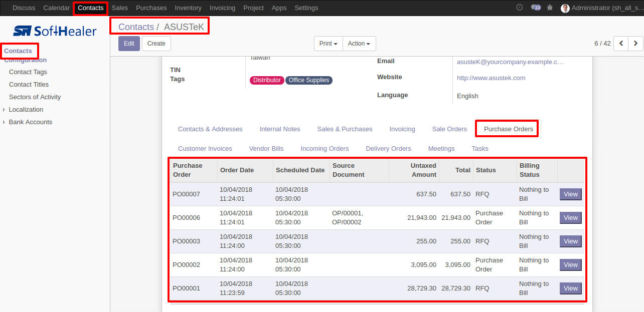The height and width of the screenshot is (312, 644).
Task: Open the Print dropdown
Action: (329, 44)
